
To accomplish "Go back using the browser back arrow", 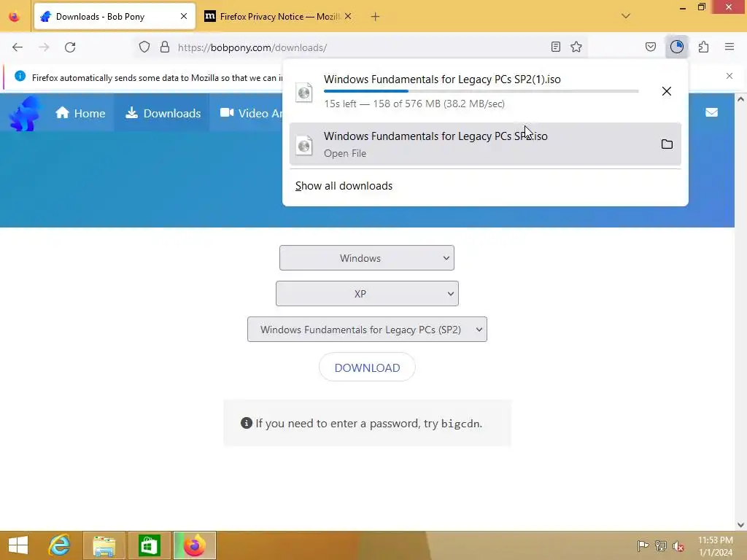I will (x=18, y=47).
